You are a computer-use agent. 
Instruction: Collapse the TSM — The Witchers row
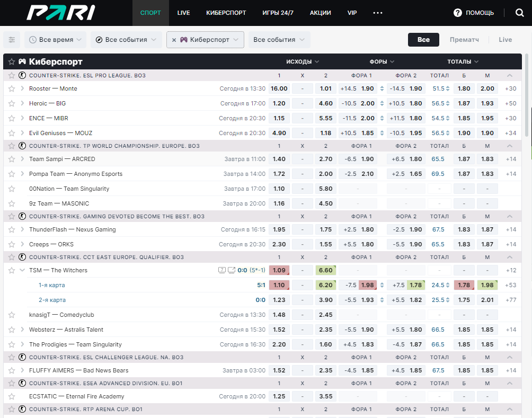tap(22, 270)
